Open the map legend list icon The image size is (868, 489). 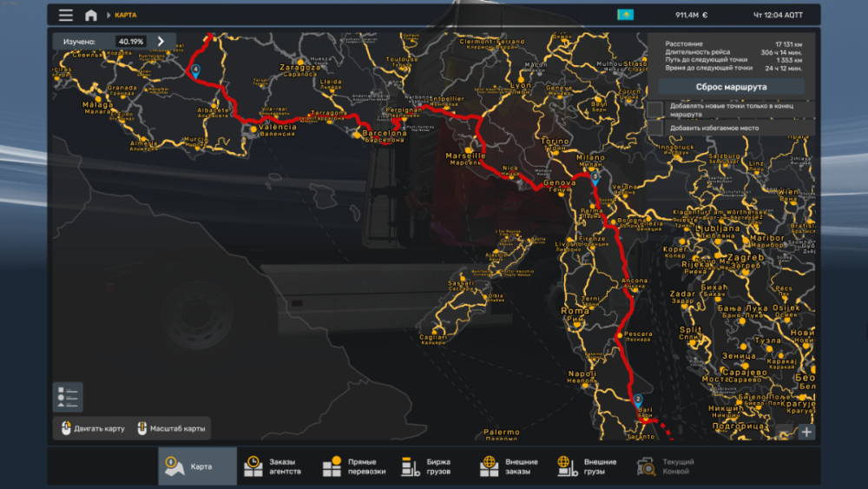click(68, 397)
